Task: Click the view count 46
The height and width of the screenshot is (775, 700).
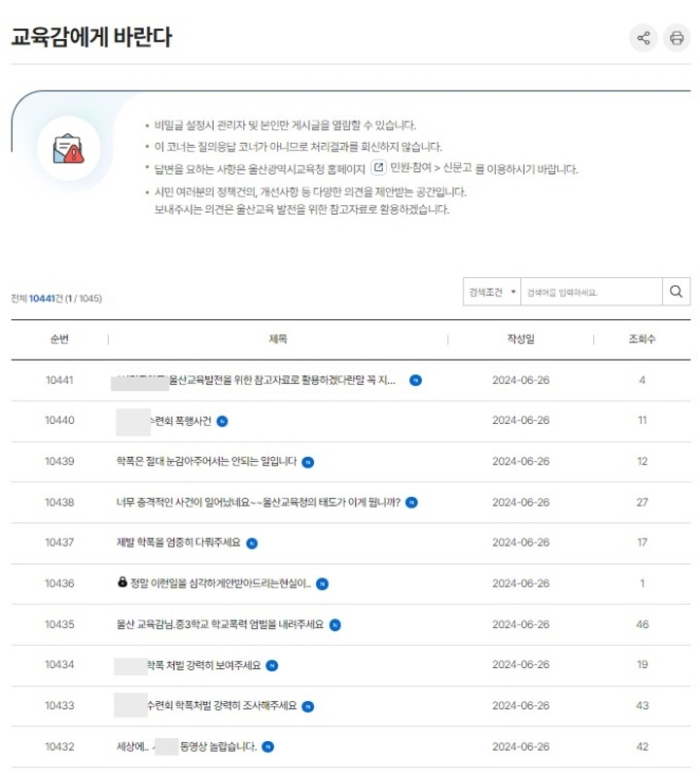Action: coord(643,624)
